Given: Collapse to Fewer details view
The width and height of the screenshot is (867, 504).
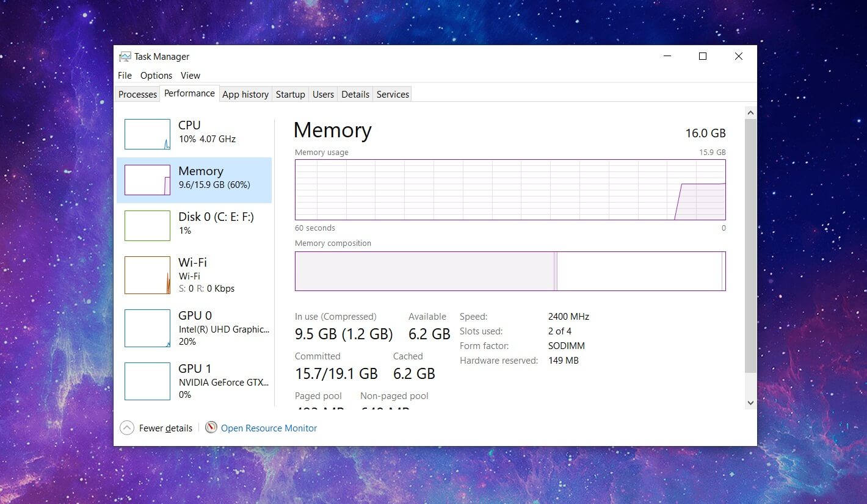Looking at the screenshot, I should (x=156, y=428).
